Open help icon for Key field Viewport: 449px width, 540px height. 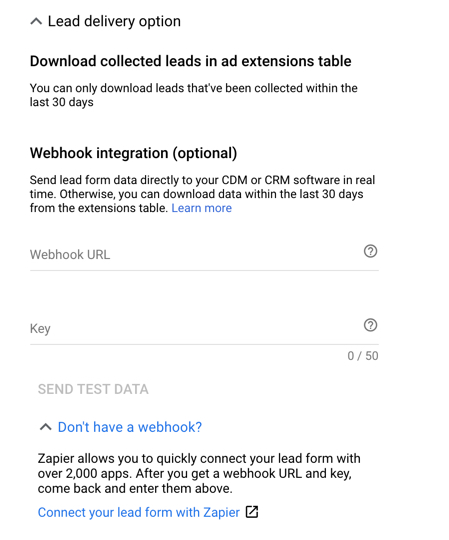tap(370, 325)
